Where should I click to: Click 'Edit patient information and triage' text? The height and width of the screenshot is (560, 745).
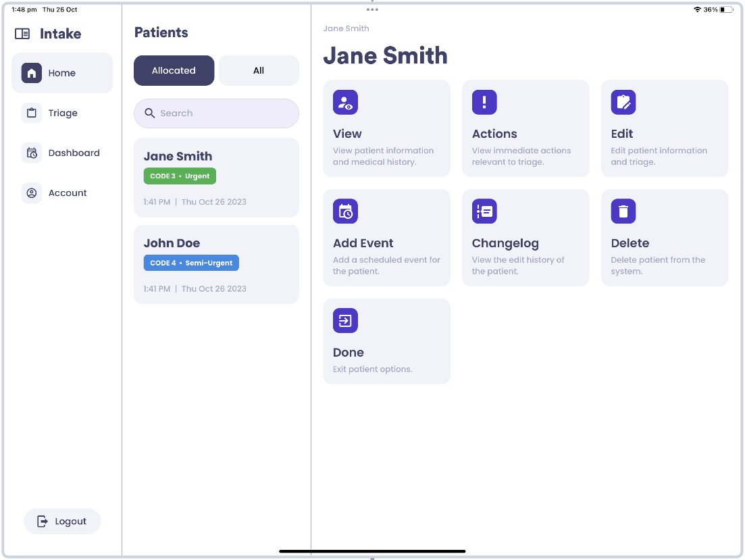[659, 156]
